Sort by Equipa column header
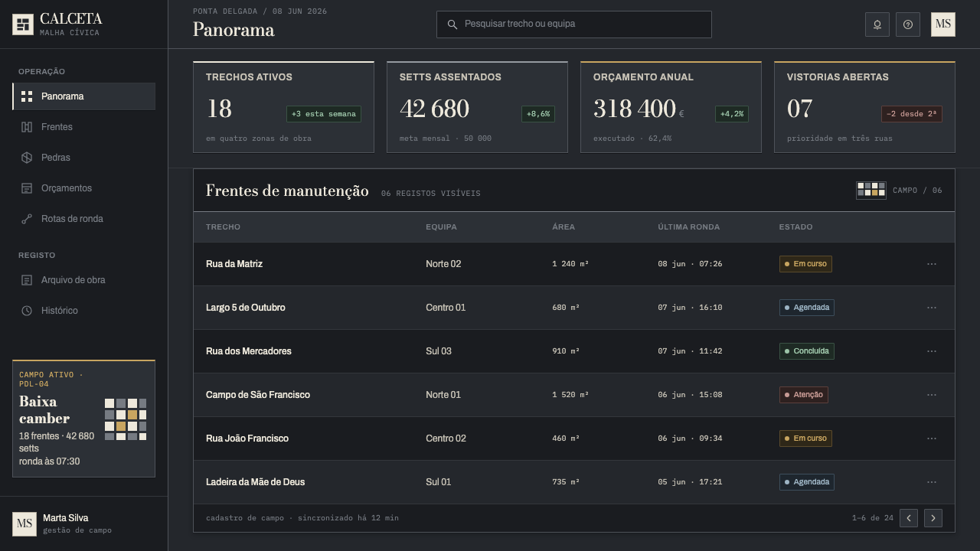 pos(440,227)
